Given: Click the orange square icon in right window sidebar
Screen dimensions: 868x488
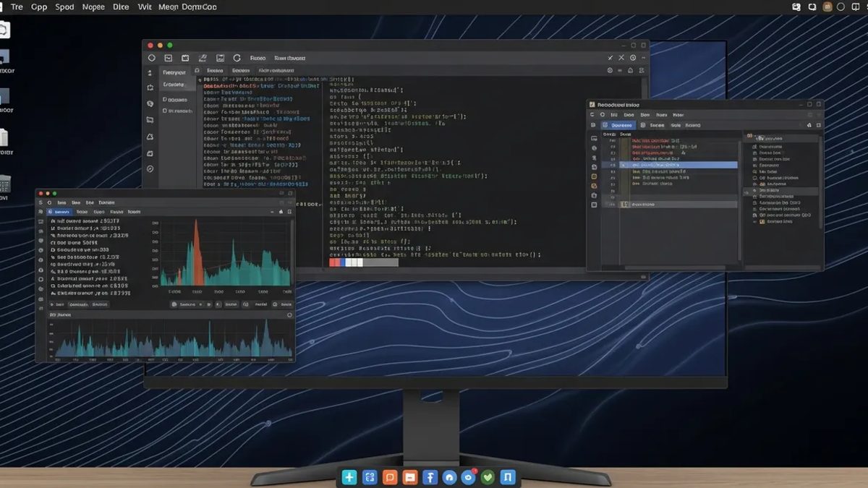Looking at the screenshot, I should click(x=594, y=176).
